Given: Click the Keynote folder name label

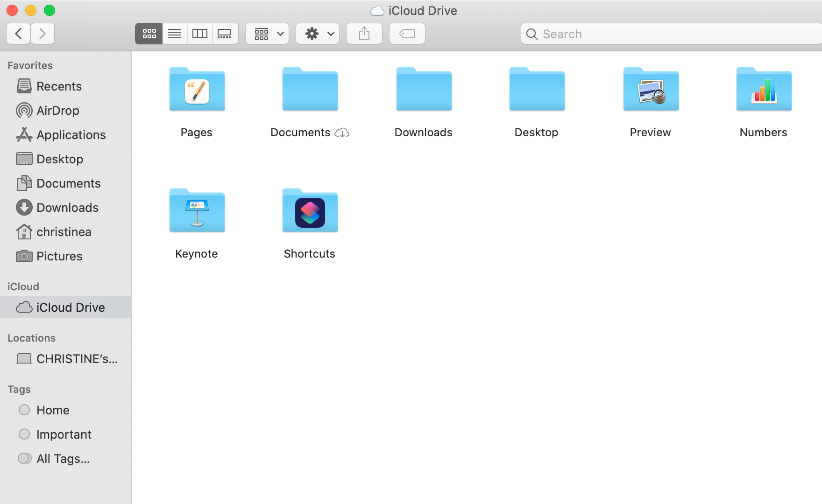Looking at the screenshot, I should 197,254.
